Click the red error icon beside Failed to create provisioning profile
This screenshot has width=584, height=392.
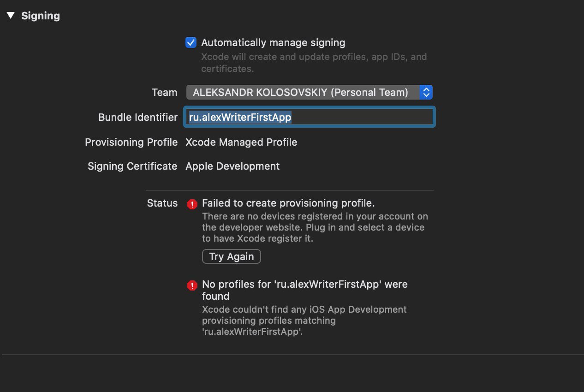pyautogui.click(x=192, y=204)
